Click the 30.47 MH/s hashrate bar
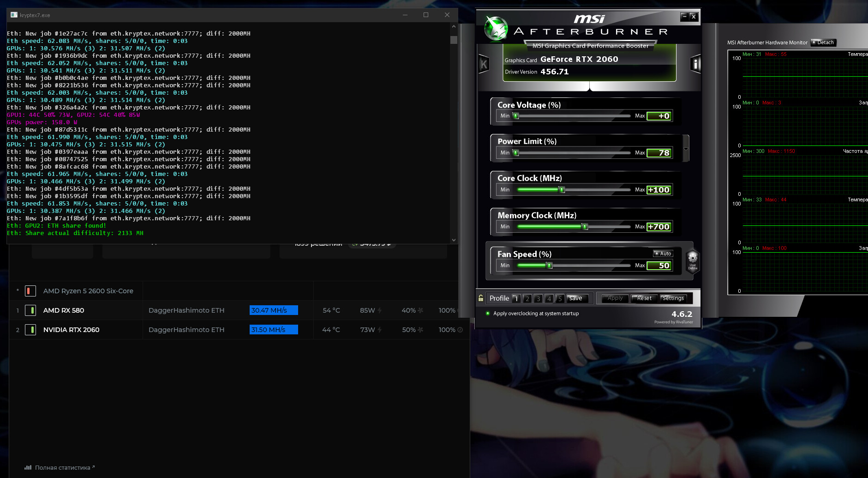 tap(274, 310)
